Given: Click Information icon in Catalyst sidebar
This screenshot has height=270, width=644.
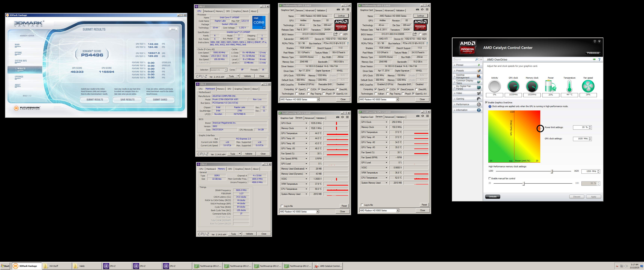Looking at the screenshot, I should tap(479, 110).
